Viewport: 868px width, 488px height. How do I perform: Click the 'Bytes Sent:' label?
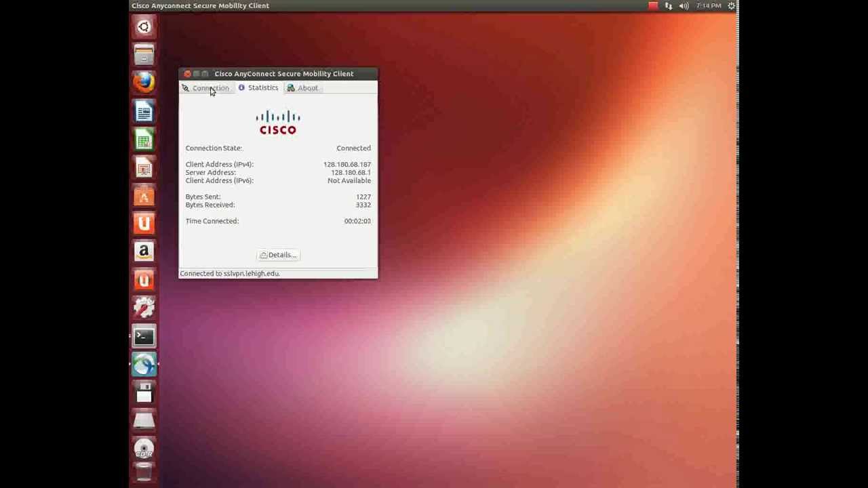pos(203,197)
